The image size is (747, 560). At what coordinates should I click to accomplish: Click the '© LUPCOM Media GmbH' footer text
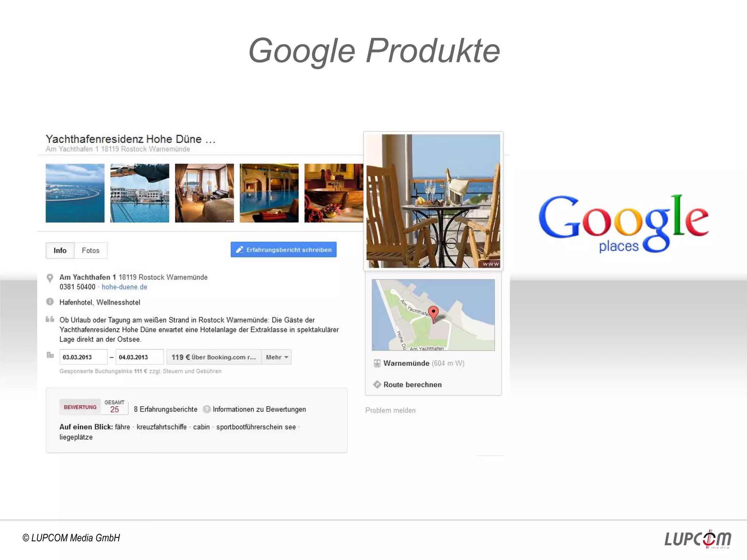tap(71, 538)
